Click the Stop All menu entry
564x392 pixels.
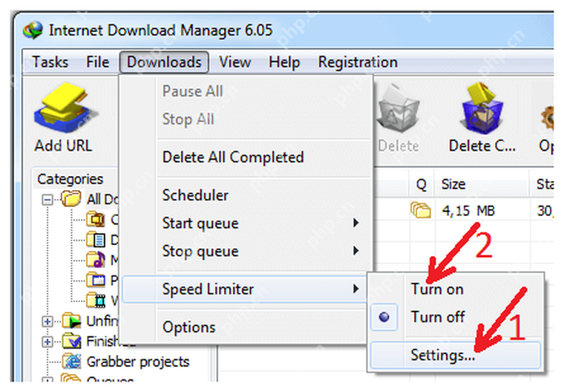[x=246, y=119]
